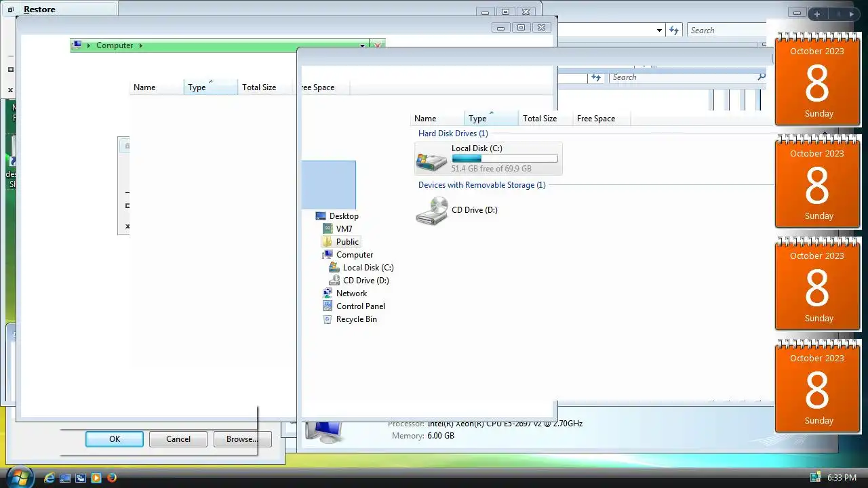Select CD Drive (D:) in the folder tree
868x488 pixels.
pyautogui.click(x=366, y=281)
